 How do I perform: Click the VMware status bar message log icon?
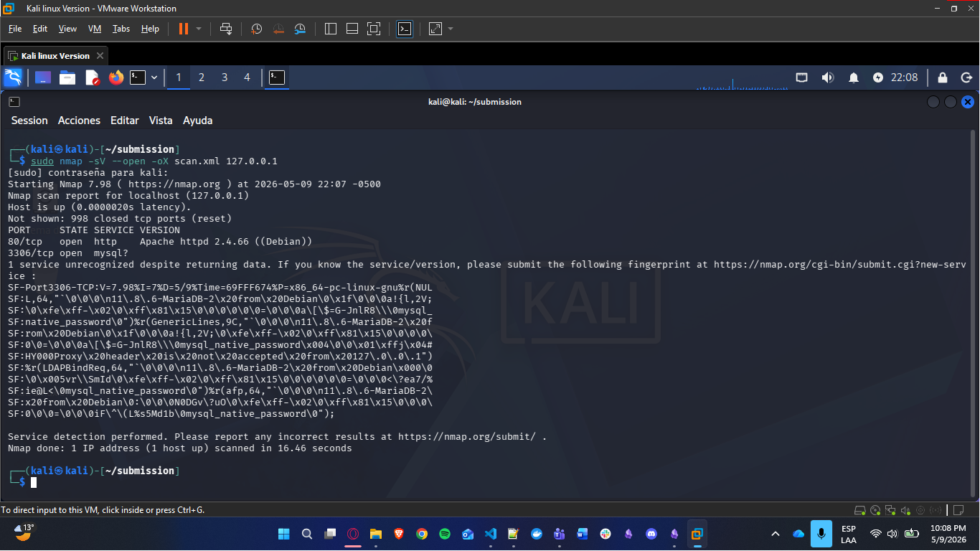(x=958, y=510)
